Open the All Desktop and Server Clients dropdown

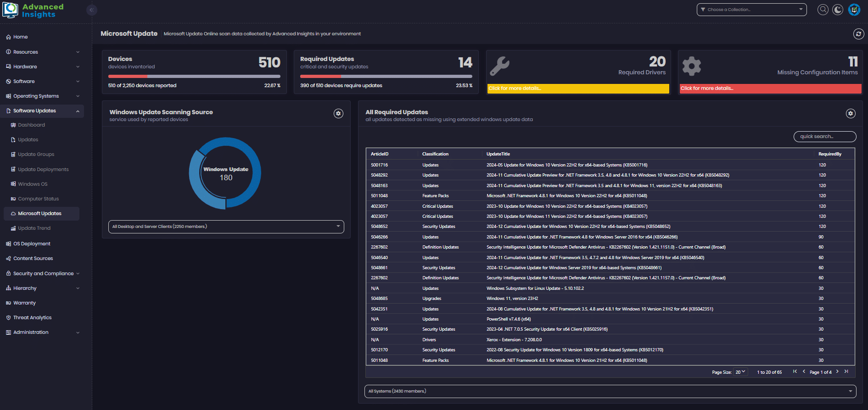tap(226, 227)
